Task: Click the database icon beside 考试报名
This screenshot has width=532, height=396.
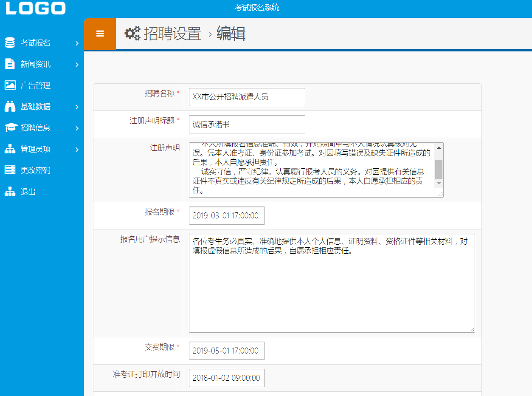Action: [x=10, y=43]
